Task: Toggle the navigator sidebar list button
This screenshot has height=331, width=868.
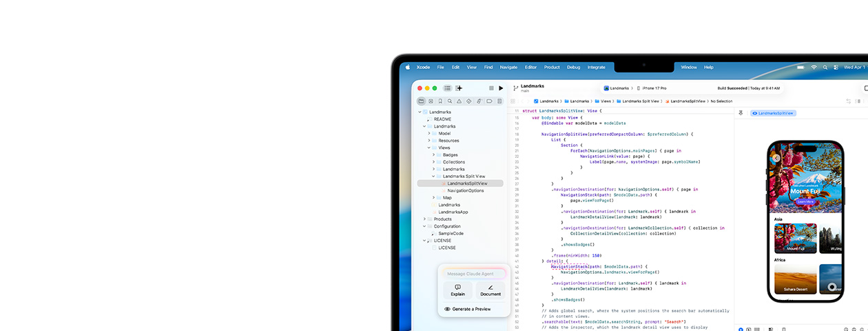Action: click(447, 88)
